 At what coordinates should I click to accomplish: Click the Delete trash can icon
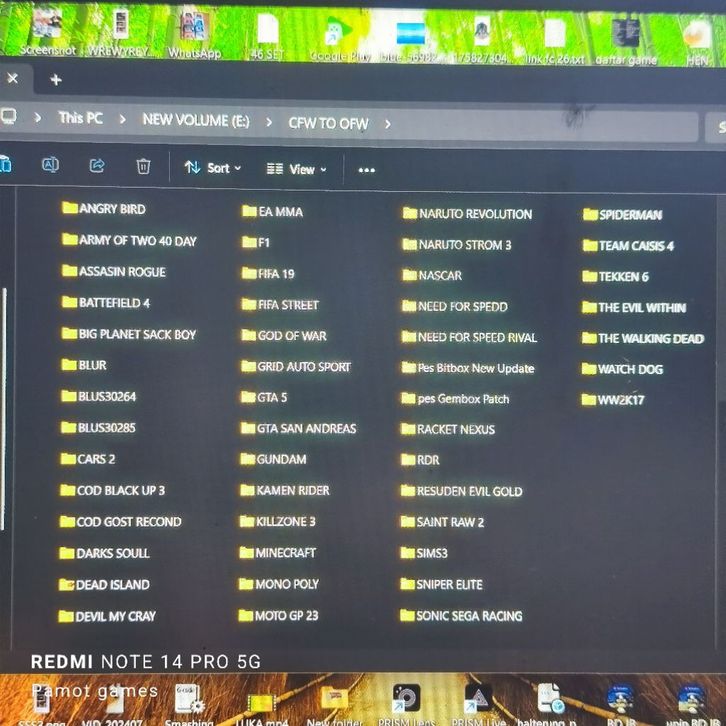[143, 167]
